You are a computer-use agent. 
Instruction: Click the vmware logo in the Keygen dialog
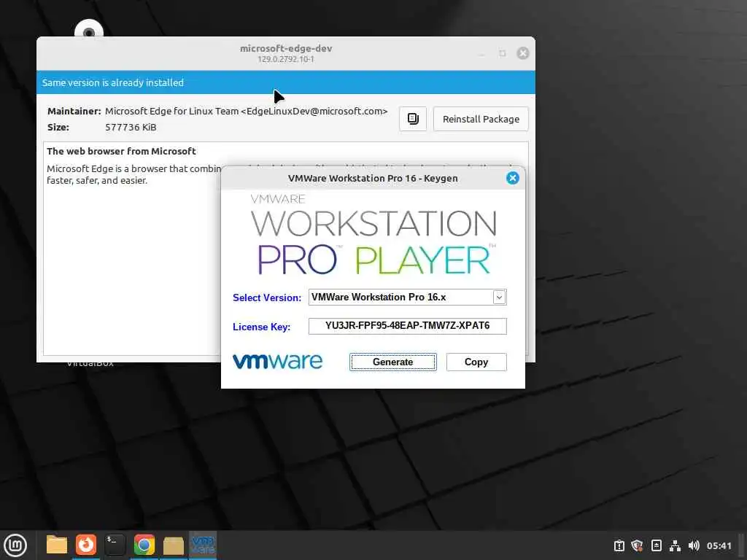click(277, 362)
